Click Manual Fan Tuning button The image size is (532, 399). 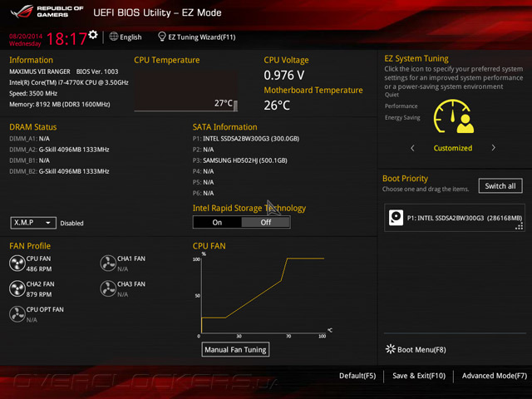235,349
